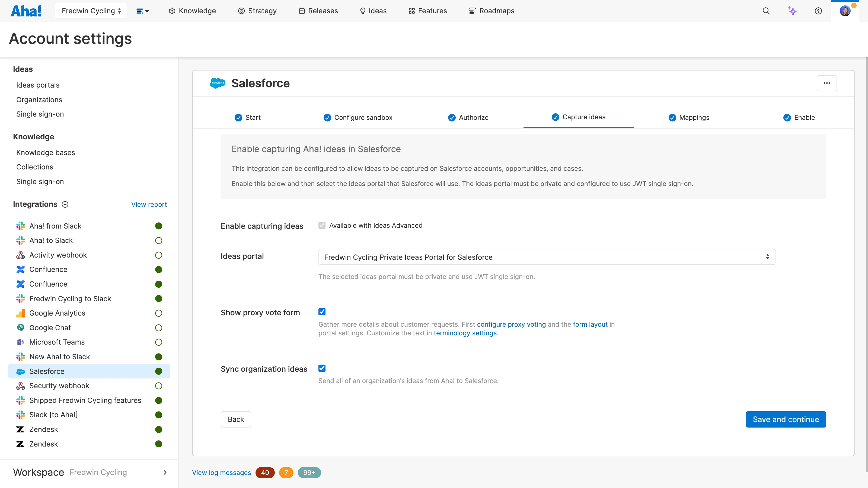The height and width of the screenshot is (488, 868).
Task: Click the add integration plus icon
Action: [x=65, y=204]
